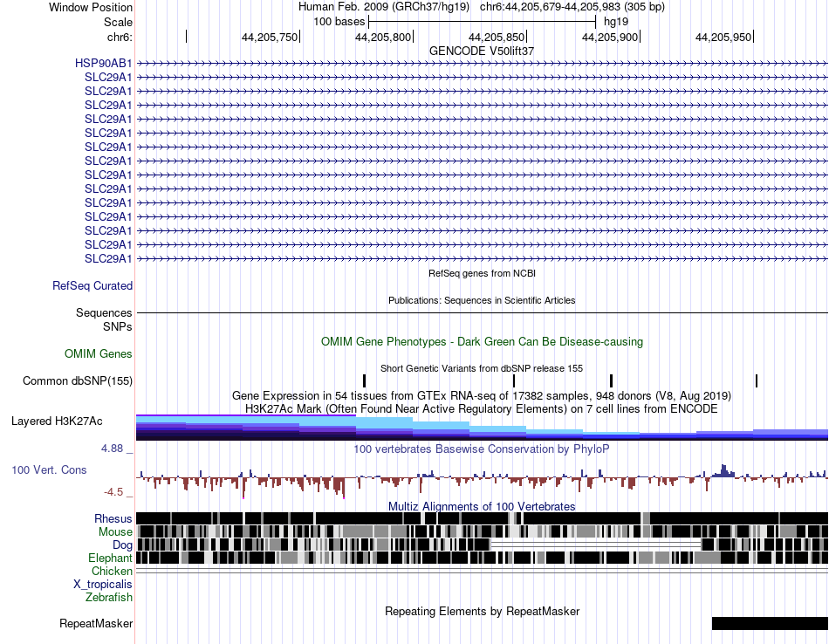The height and width of the screenshot is (644, 829).
Task: Click the 4.88 conservation scale value
Action: point(112,449)
